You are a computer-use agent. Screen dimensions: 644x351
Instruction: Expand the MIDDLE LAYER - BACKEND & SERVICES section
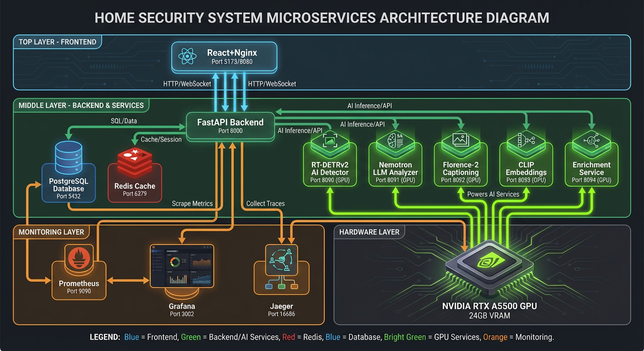[x=81, y=105]
